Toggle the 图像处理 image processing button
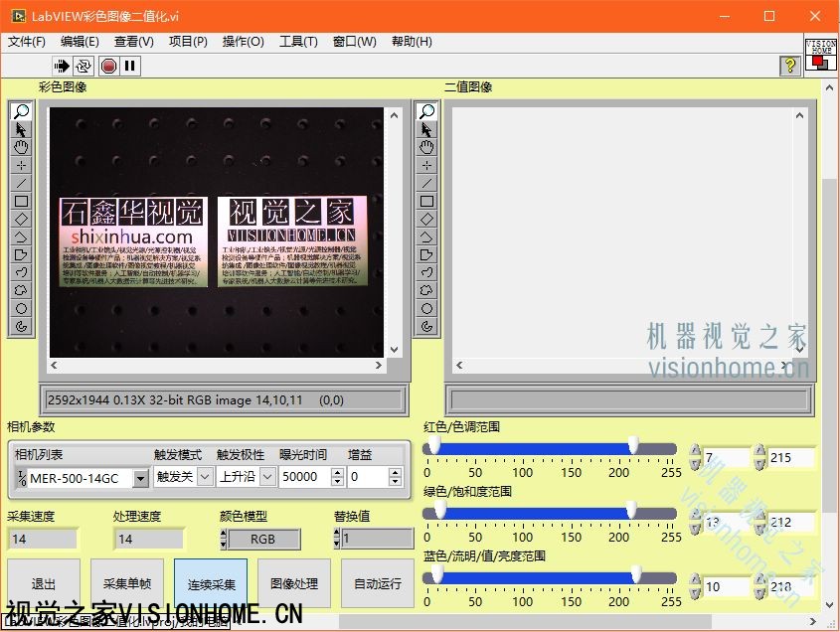840x632 pixels. pyautogui.click(x=294, y=584)
